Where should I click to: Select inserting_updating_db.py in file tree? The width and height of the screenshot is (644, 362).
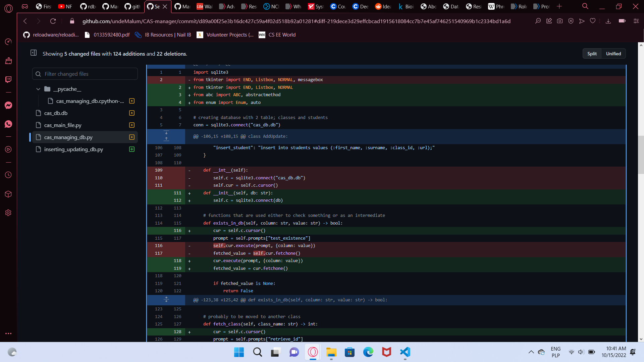pyautogui.click(x=73, y=149)
